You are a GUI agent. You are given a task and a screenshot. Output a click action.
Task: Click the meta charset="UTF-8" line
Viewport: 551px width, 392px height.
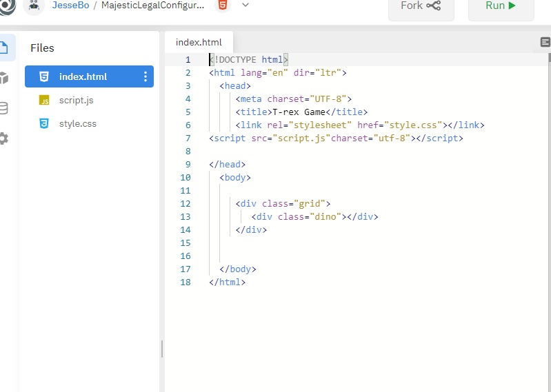tap(294, 99)
